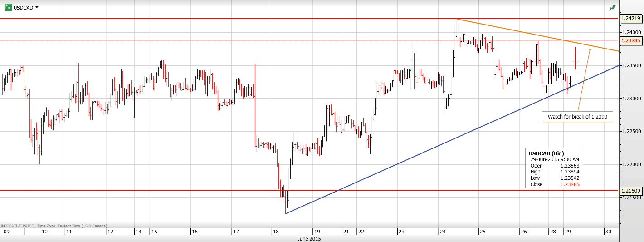Screen dimensions: 644x242
Task: Click the green Fx instrument icon
Action: tap(8, 7)
